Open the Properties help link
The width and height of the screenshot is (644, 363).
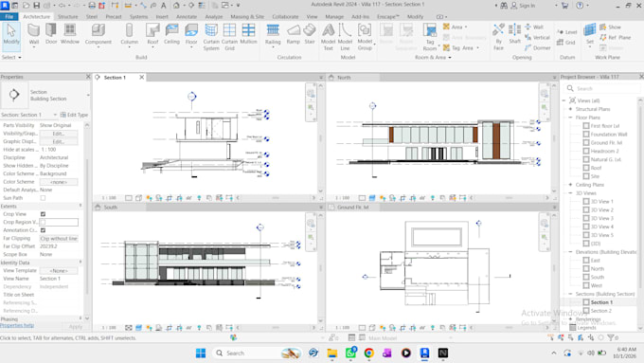[x=17, y=325]
